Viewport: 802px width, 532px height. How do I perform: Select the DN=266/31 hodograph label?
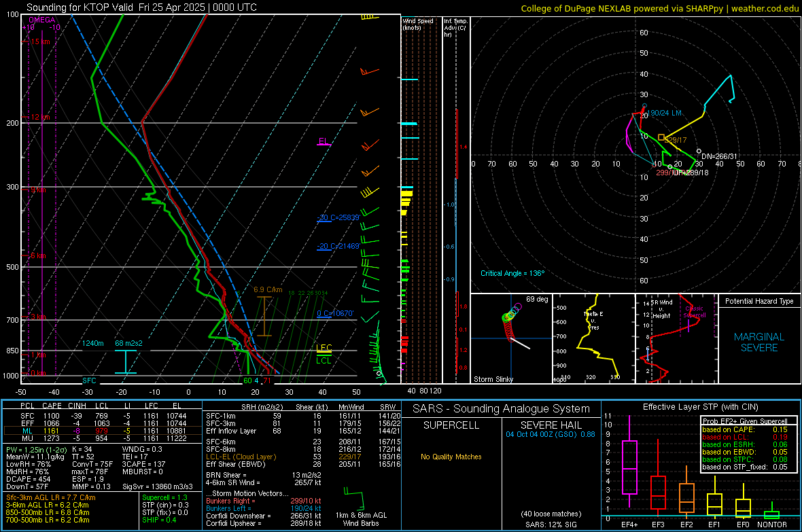click(720, 156)
